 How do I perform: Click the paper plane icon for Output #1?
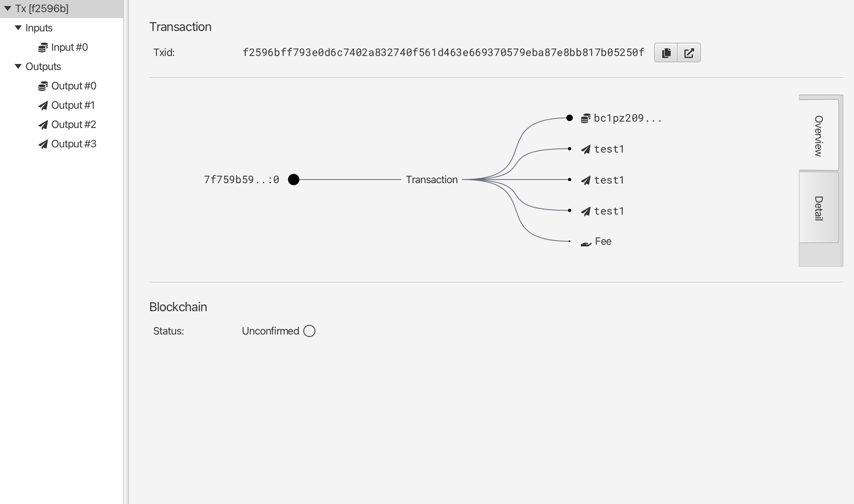pyautogui.click(x=43, y=105)
